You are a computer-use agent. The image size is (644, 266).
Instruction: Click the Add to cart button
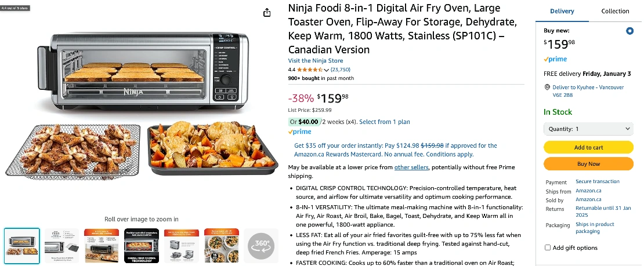pos(588,147)
